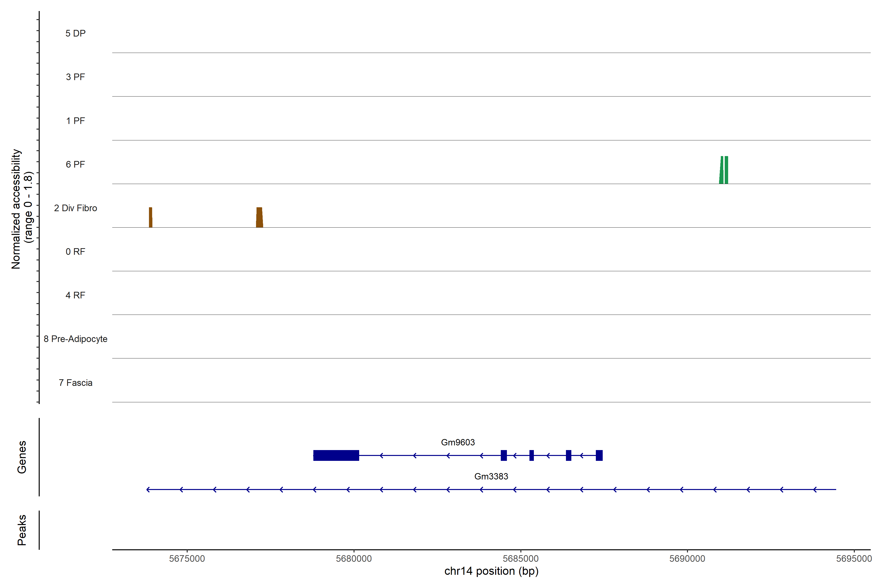
Task: Click the Peaks panel label
Action: 22,529
